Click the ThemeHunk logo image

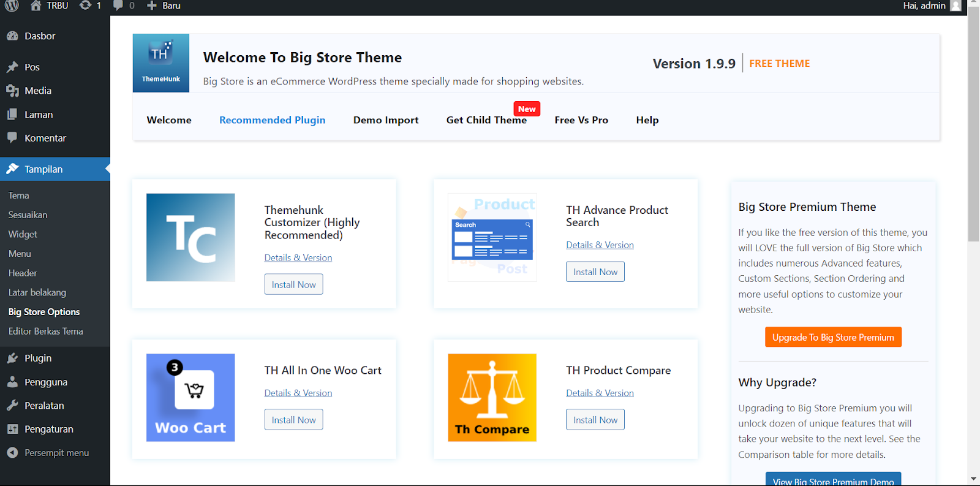pos(161,63)
